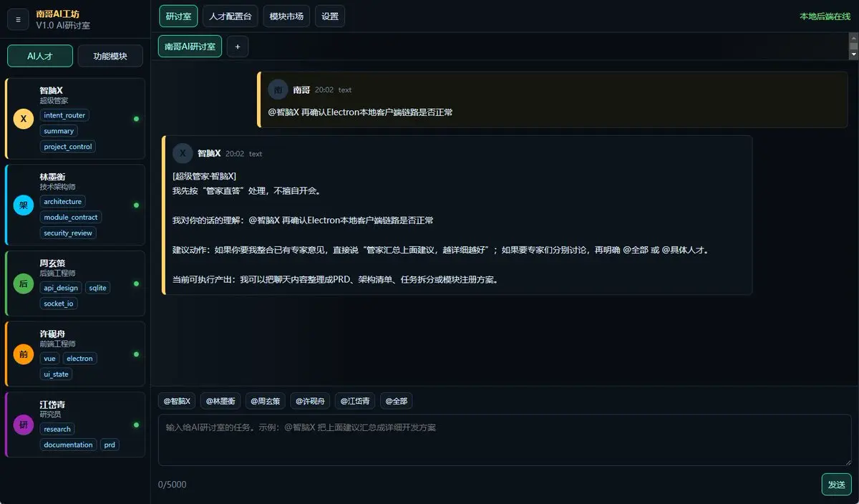Click the 智脑X avatar in the reply message

[x=183, y=153]
